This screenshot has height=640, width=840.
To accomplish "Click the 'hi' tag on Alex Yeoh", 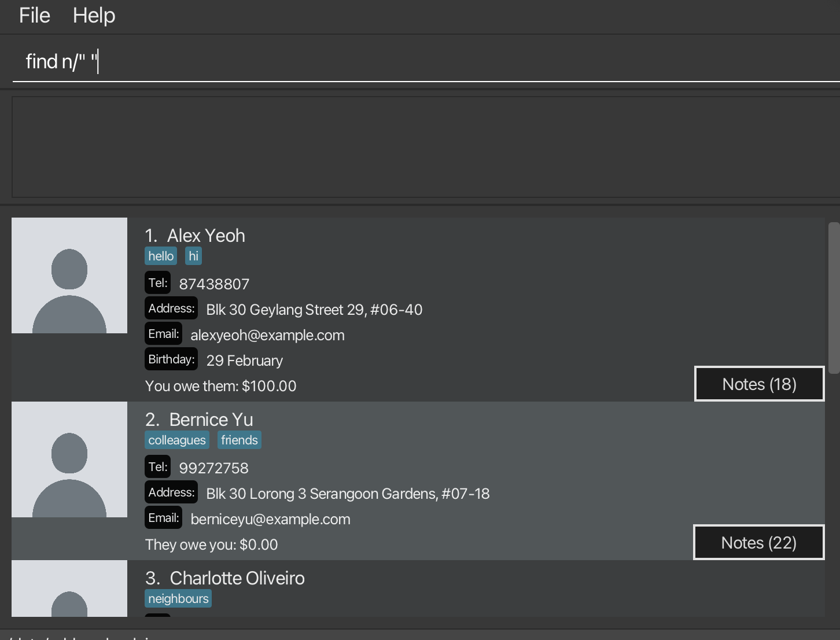I will pyautogui.click(x=193, y=256).
